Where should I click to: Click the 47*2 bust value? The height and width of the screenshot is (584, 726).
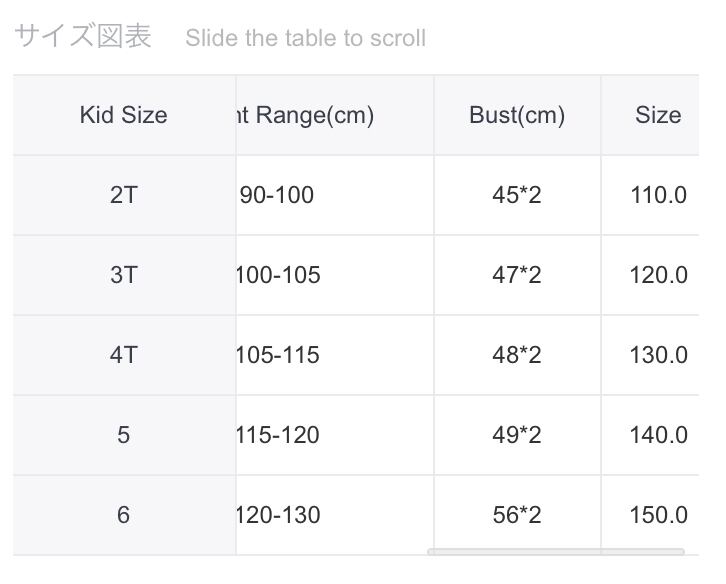tap(517, 275)
